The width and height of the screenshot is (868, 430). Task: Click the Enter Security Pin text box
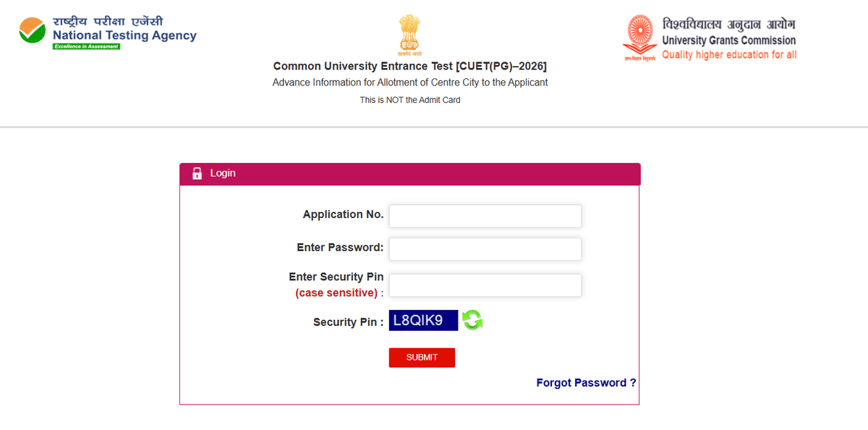click(485, 285)
